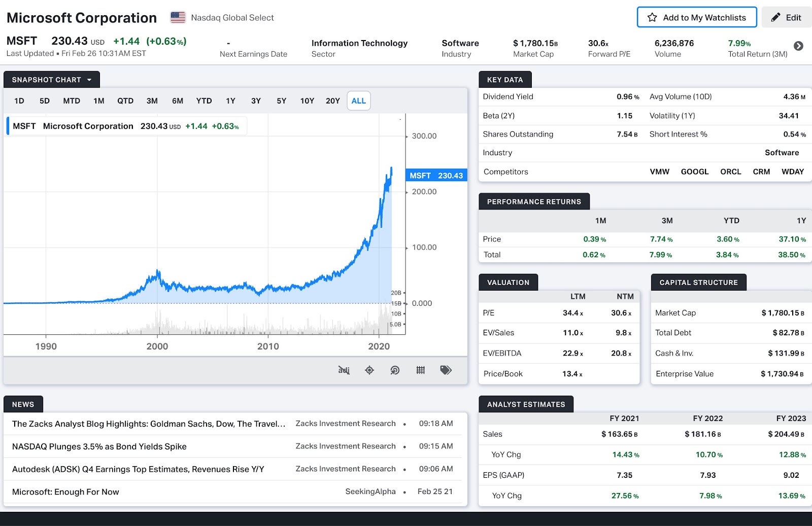Switch chart to 20Y range
Image resolution: width=812 pixels, height=526 pixels.
[333, 101]
